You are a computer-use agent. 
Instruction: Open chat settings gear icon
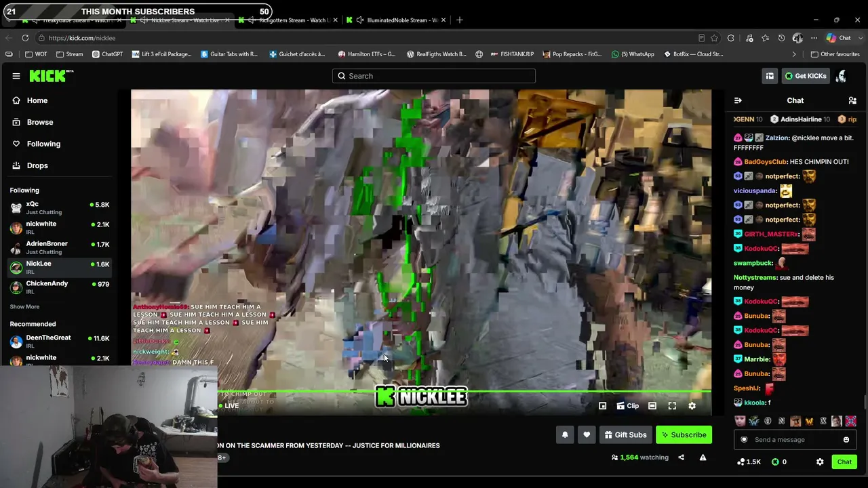[820, 462]
